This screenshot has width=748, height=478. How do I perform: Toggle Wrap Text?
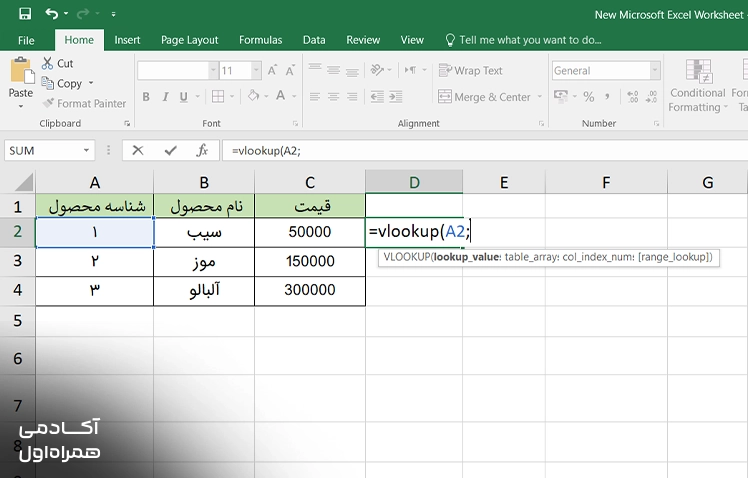click(x=470, y=71)
